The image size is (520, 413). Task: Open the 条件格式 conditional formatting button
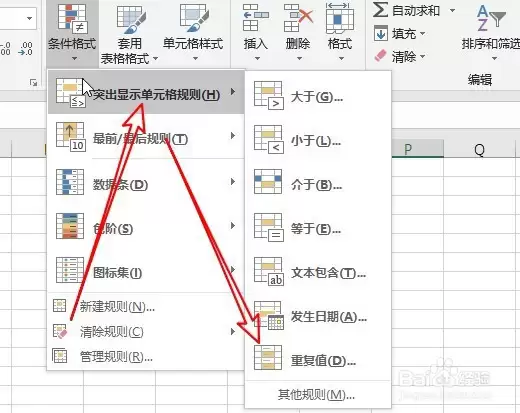coord(72,33)
